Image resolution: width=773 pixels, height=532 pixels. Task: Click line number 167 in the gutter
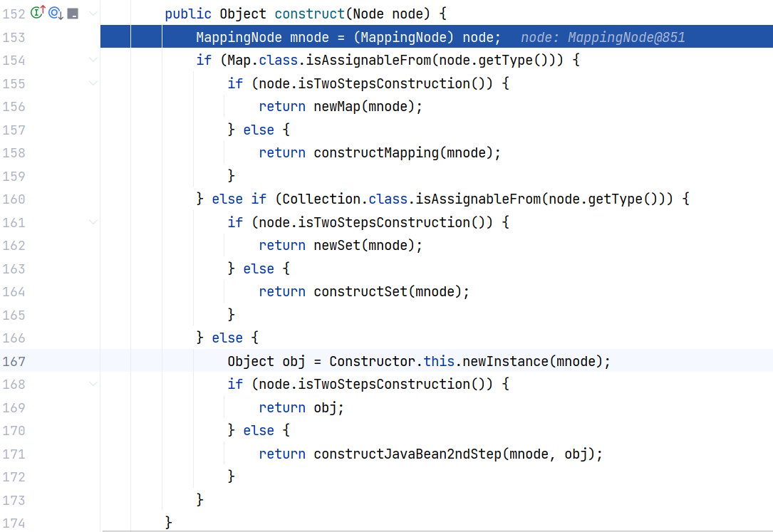(x=14, y=362)
